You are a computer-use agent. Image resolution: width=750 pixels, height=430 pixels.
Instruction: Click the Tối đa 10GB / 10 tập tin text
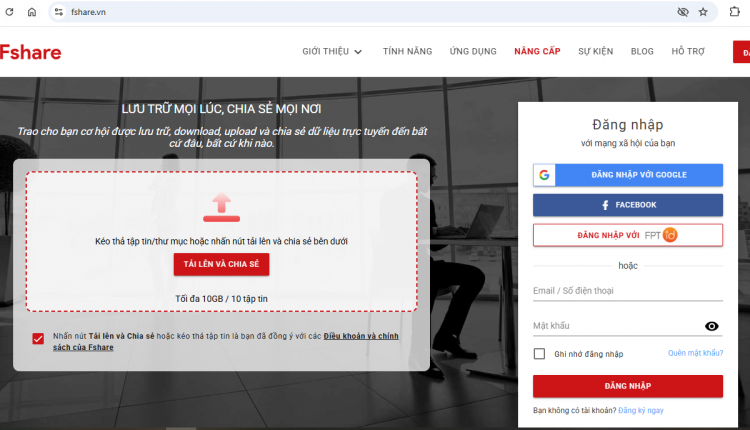221,299
